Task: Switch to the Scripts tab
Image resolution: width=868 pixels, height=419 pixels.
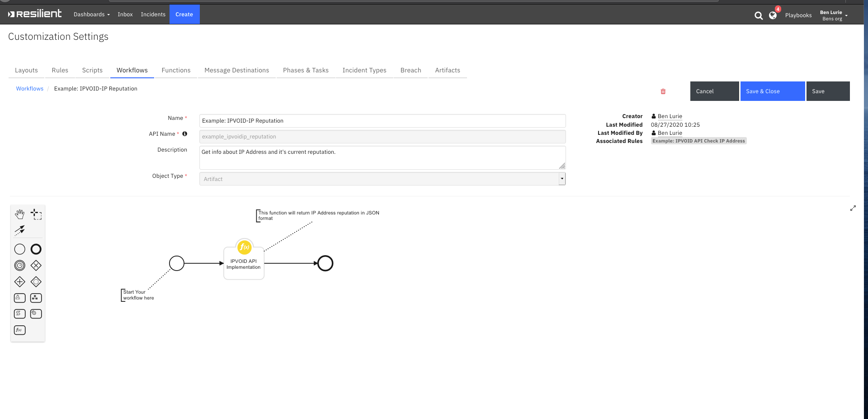Action: click(92, 70)
